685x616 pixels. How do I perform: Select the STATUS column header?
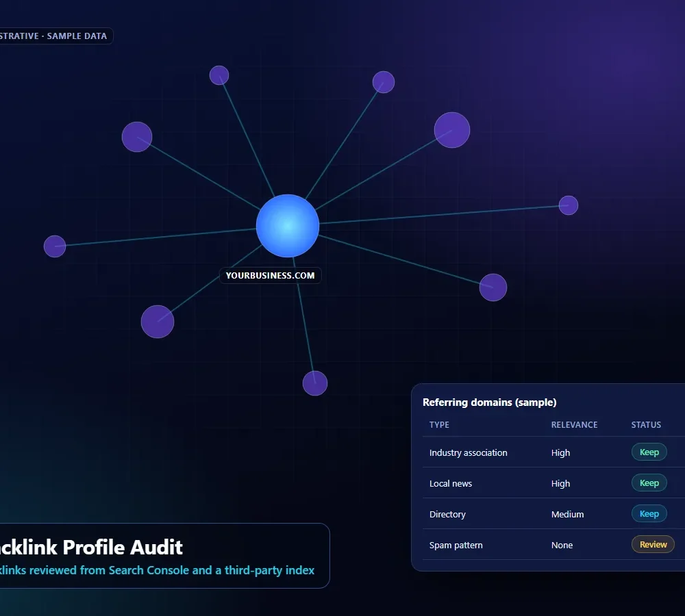[646, 425]
